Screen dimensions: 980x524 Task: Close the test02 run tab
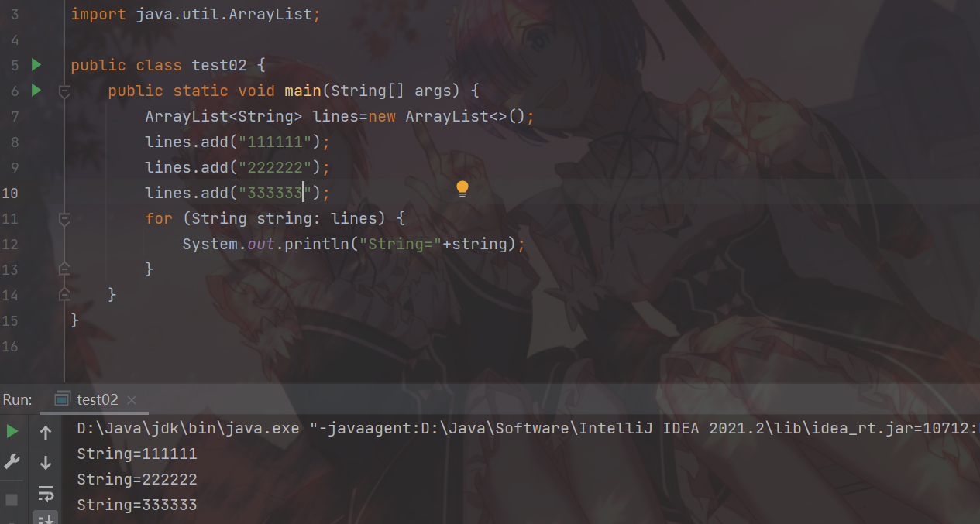point(132,400)
